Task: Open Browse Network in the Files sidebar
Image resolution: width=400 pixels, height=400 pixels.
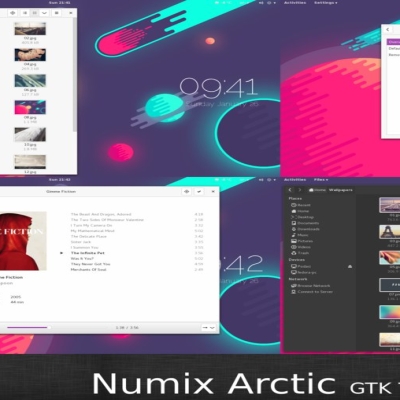Action: coord(310,286)
